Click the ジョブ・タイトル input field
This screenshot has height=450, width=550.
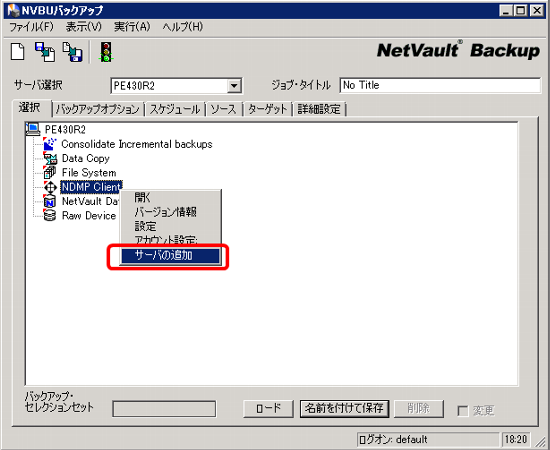pyautogui.click(x=440, y=85)
